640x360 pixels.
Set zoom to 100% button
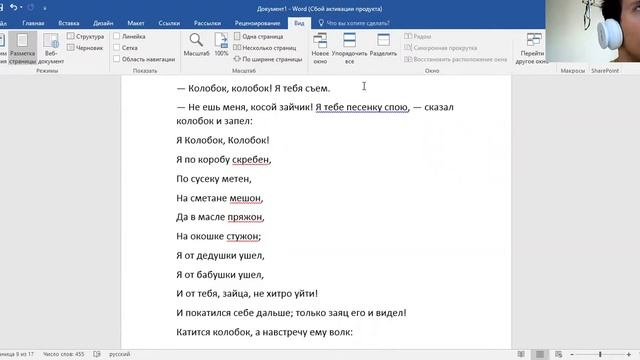[221, 45]
